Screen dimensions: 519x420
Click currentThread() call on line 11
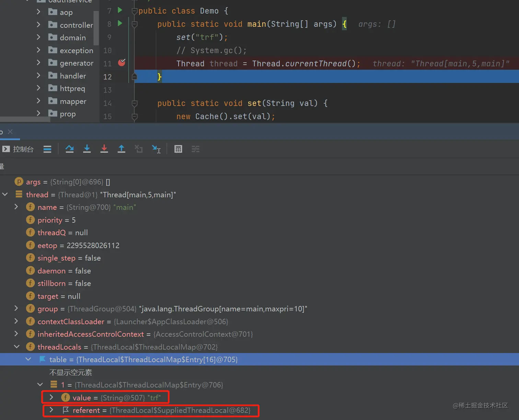tap(320, 64)
